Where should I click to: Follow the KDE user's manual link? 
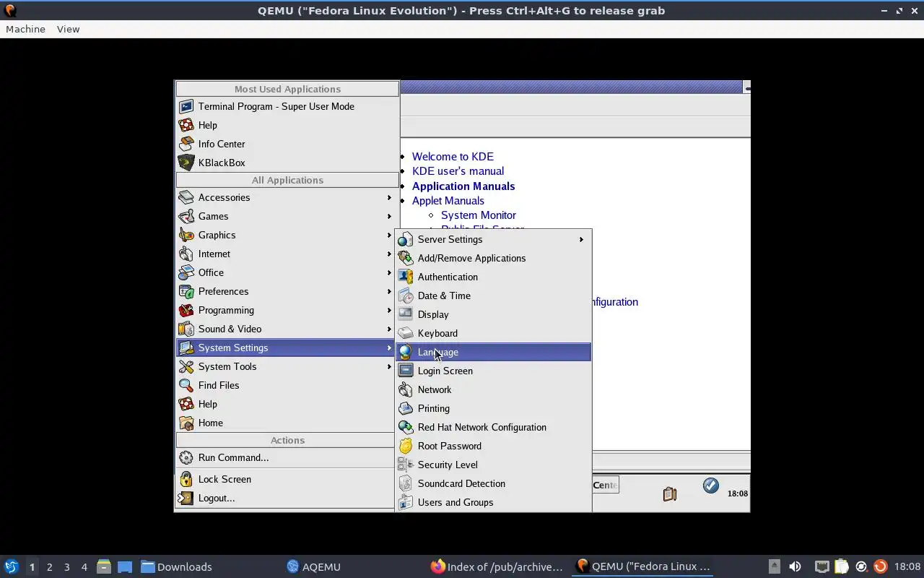(458, 171)
